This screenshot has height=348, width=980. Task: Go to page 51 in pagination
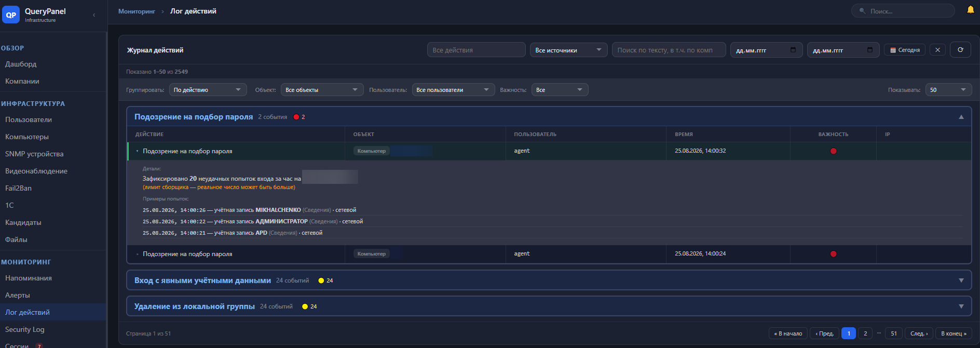pos(894,333)
